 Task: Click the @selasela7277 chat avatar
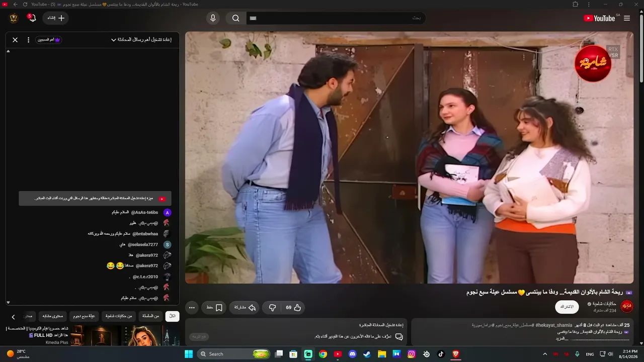point(167,244)
